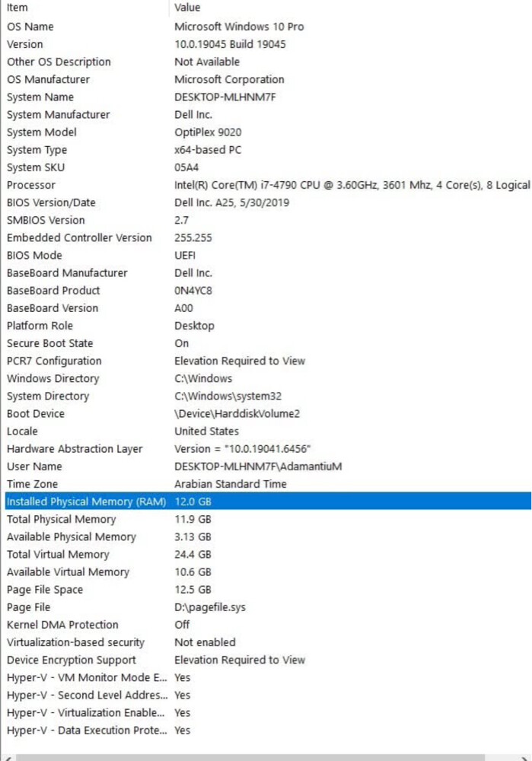Select the "OS Name" row
The image size is (532, 761).
click(268, 27)
